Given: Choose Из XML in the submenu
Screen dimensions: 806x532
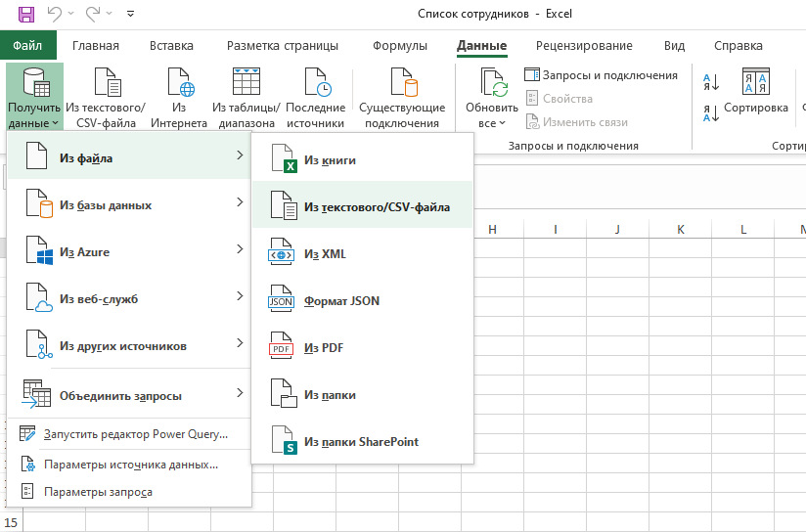Looking at the screenshot, I should (362, 254).
